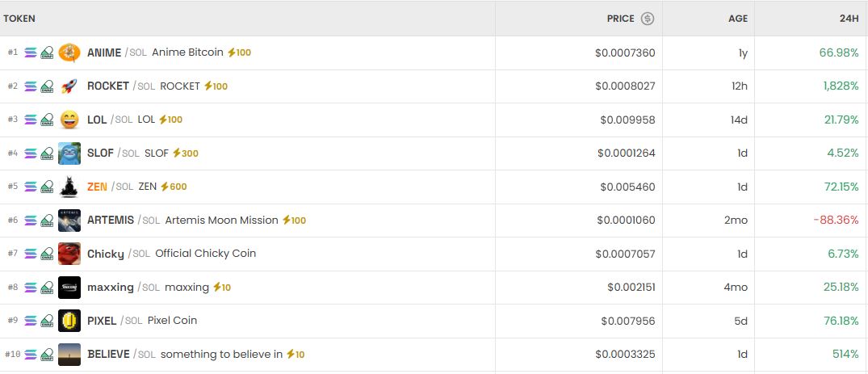The height and width of the screenshot is (374, 868).
Task: Click the lightning boost 600 badge on ZEN
Action: (174, 187)
